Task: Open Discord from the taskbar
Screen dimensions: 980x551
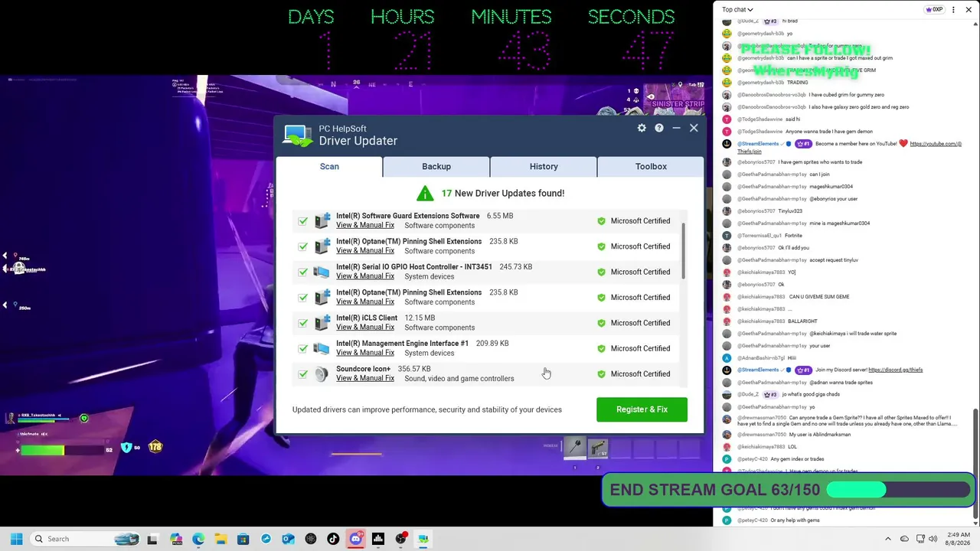Action: click(355, 539)
